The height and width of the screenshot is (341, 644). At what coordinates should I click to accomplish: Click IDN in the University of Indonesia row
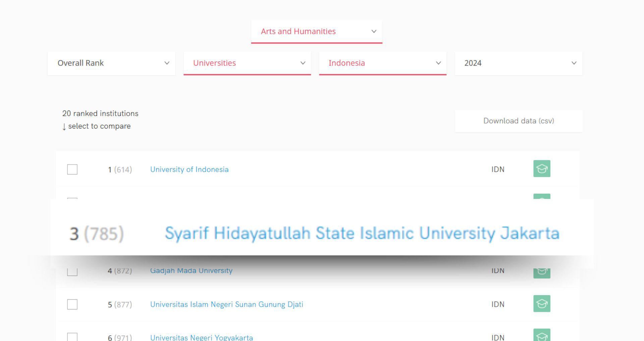coord(498,169)
